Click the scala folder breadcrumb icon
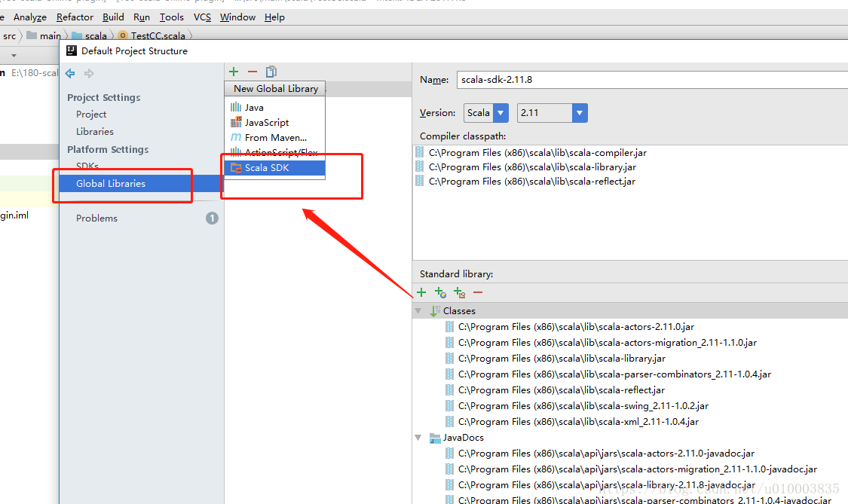 77,35
